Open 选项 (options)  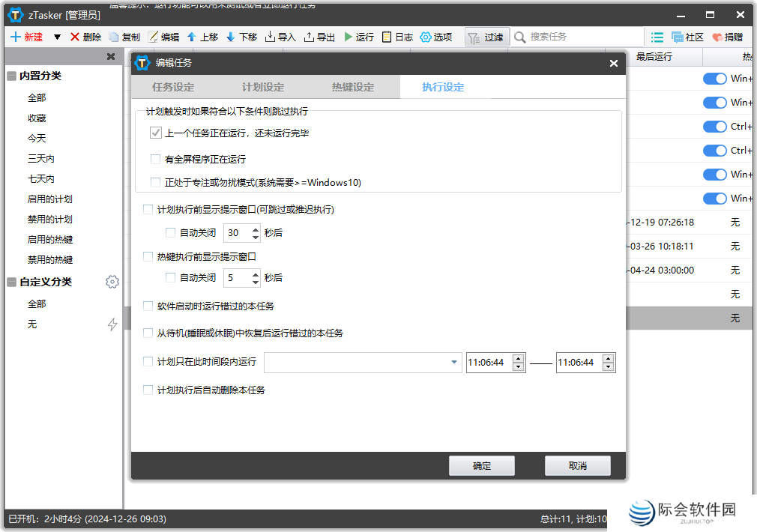436,37
